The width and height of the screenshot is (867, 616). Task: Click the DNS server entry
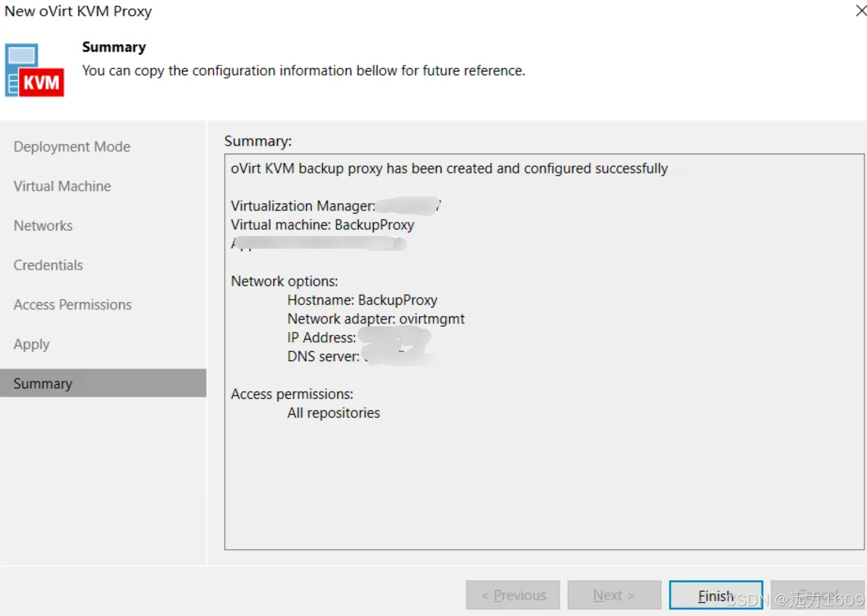[x=361, y=356]
